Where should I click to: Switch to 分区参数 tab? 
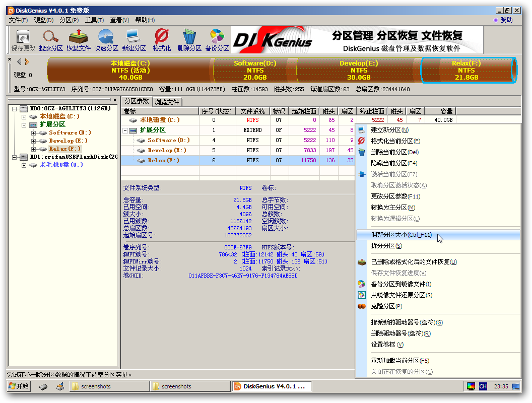tap(137, 101)
